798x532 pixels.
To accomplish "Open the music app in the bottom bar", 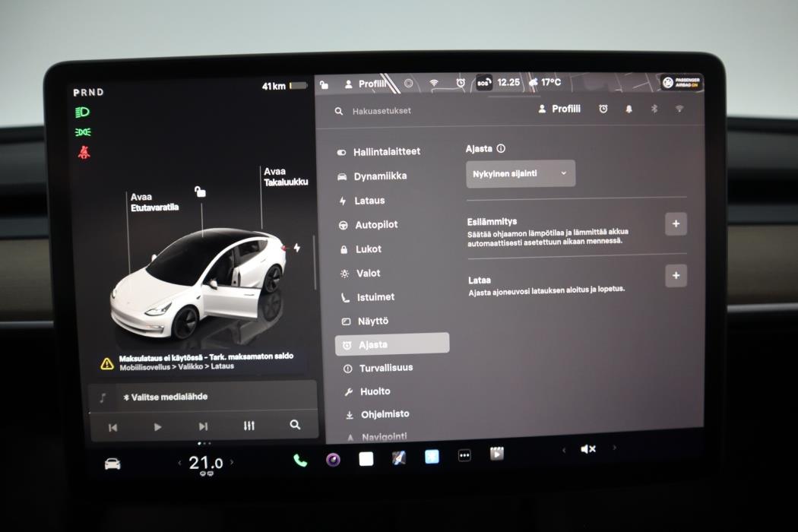I will tap(332, 460).
